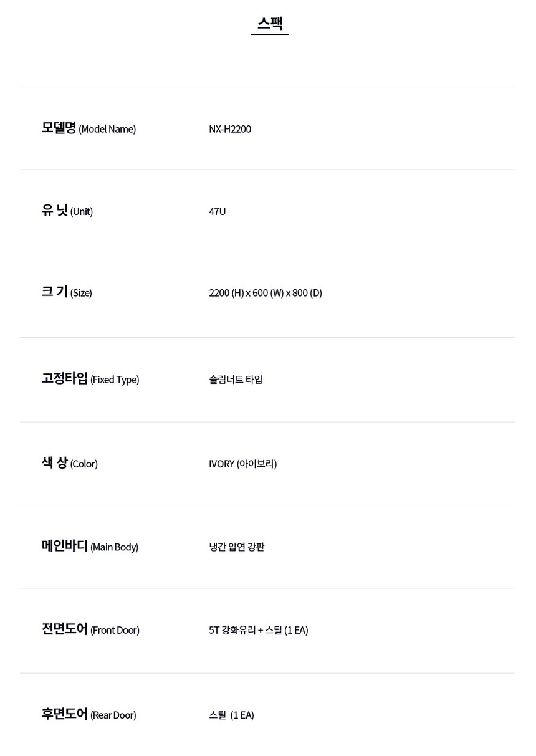The height and width of the screenshot is (756, 536).
Task: Select the 2200 (H) x 600 (W) x 800 (D) value
Action: click(x=266, y=293)
